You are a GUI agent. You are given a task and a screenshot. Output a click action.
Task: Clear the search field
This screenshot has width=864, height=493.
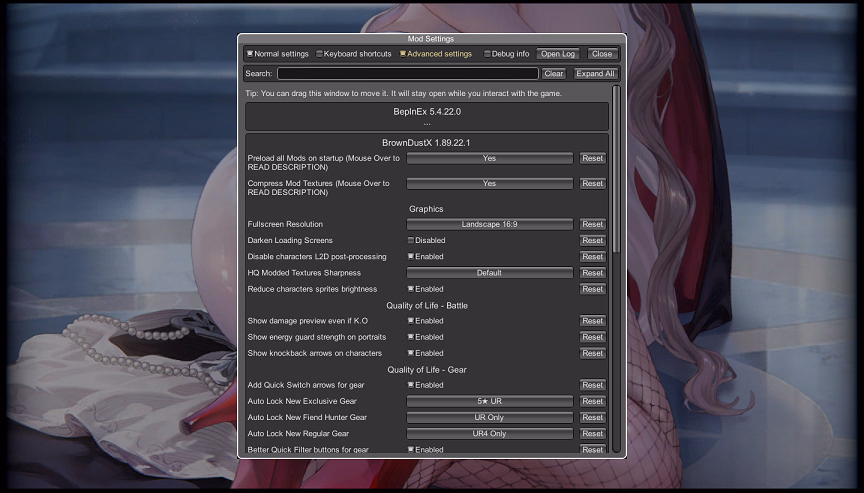(x=554, y=74)
